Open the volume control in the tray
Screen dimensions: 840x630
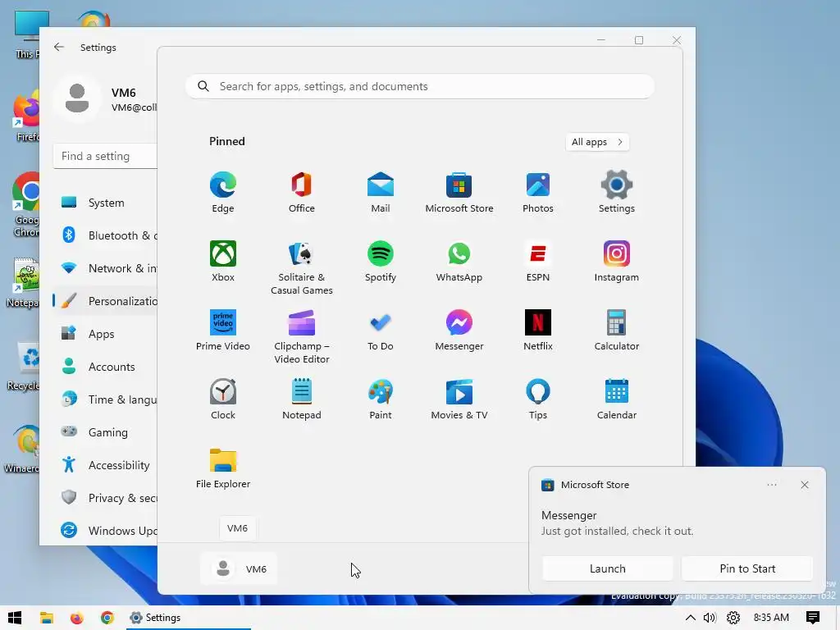pos(710,618)
